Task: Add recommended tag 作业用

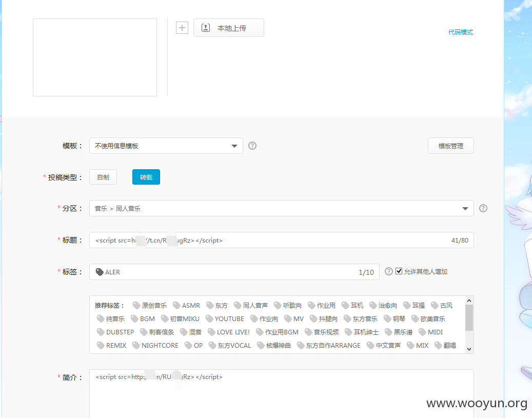Action: coord(322,305)
